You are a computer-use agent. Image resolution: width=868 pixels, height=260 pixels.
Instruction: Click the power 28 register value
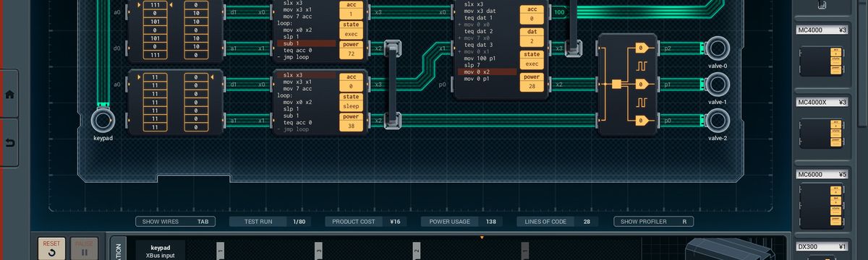point(532,86)
